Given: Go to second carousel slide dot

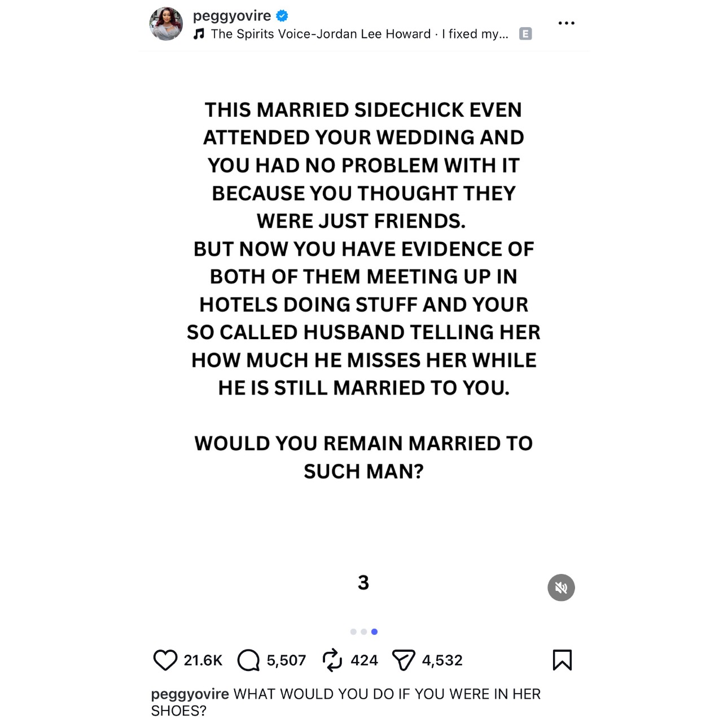Looking at the screenshot, I should [363, 631].
